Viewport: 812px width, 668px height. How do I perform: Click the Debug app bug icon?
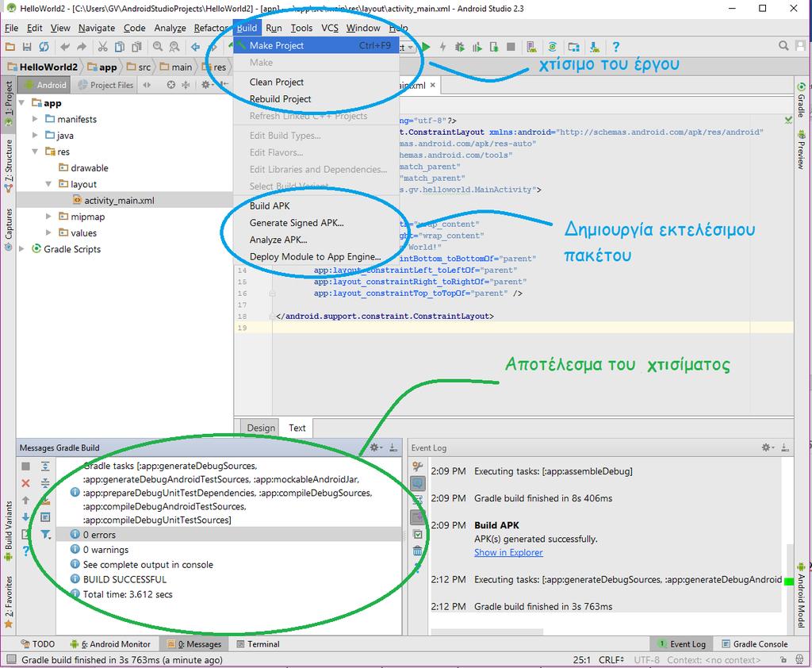coord(459,47)
